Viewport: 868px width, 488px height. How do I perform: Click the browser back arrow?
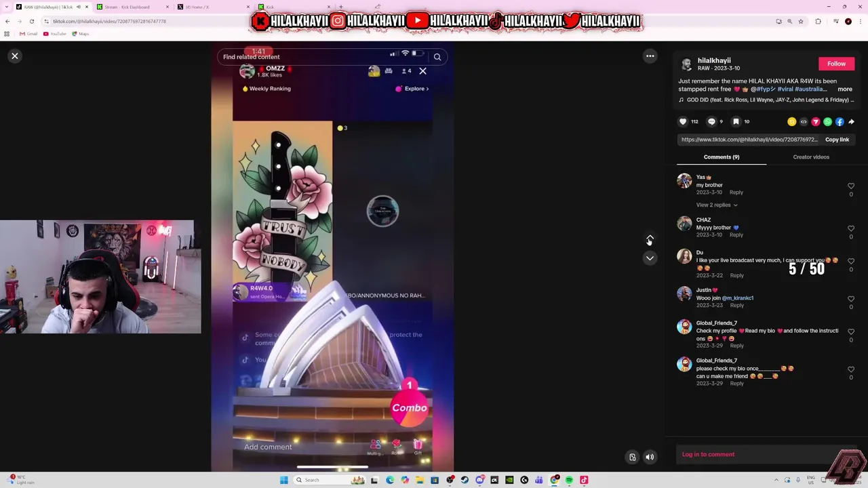coord(7,21)
